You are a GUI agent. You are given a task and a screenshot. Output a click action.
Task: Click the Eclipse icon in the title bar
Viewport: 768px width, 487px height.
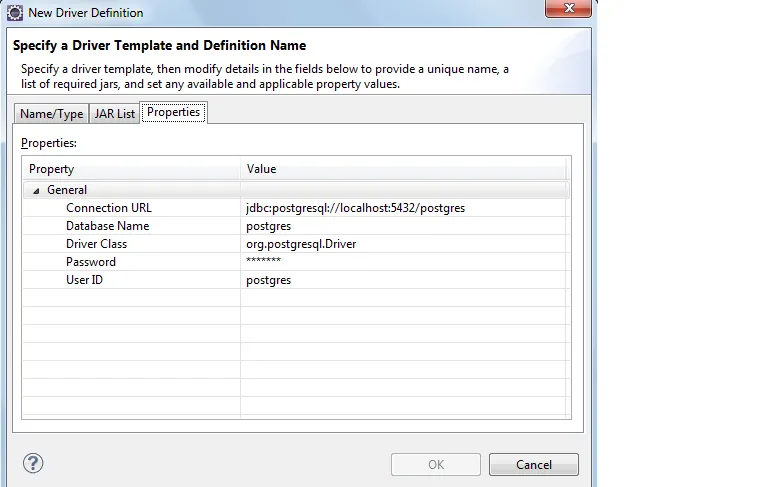click(x=15, y=13)
